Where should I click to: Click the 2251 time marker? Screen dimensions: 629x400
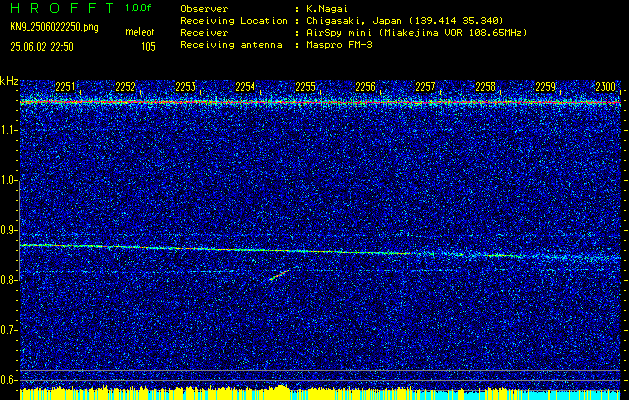tap(65, 87)
